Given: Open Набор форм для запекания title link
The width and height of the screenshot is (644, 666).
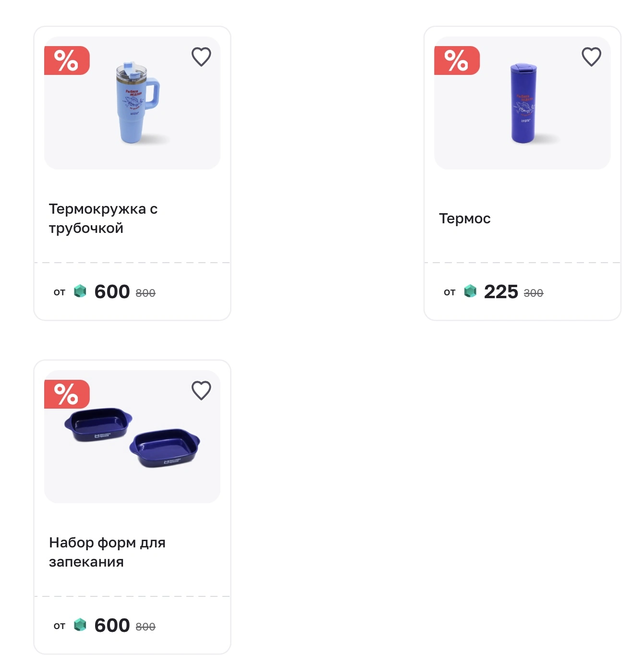Looking at the screenshot, I should pos(107,552).
